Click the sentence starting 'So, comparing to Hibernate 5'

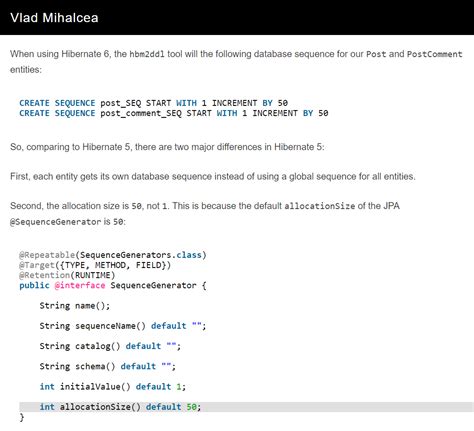pos(167,147)
